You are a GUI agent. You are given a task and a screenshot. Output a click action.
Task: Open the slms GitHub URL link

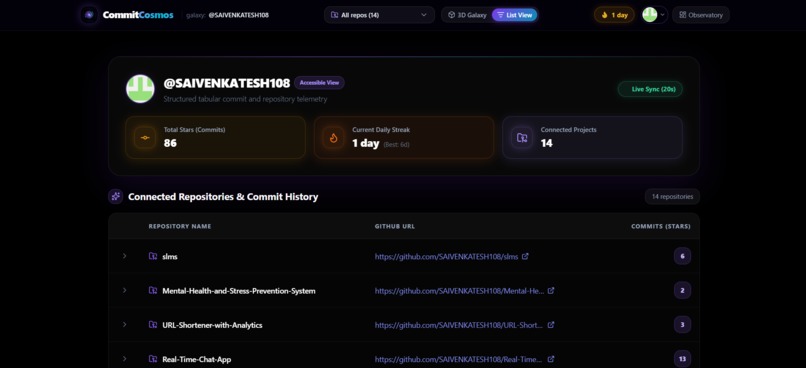point(447,256)
